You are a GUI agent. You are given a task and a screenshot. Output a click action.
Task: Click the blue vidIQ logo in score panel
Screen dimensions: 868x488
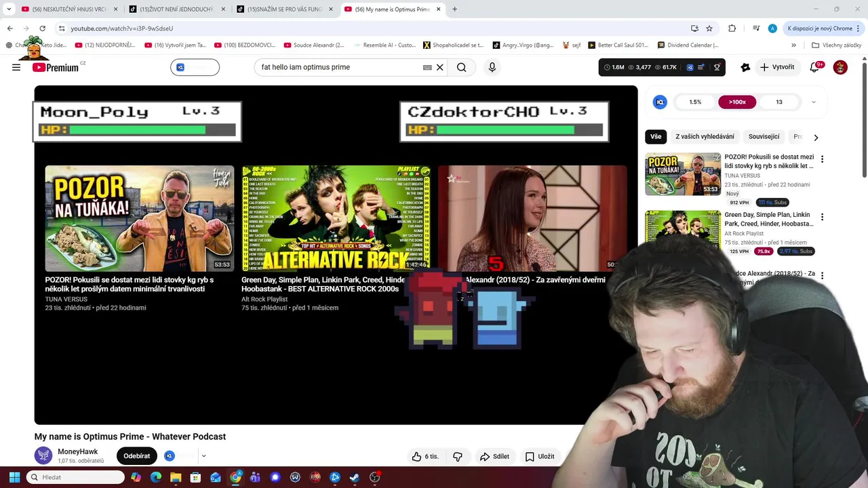click(660, 102)
